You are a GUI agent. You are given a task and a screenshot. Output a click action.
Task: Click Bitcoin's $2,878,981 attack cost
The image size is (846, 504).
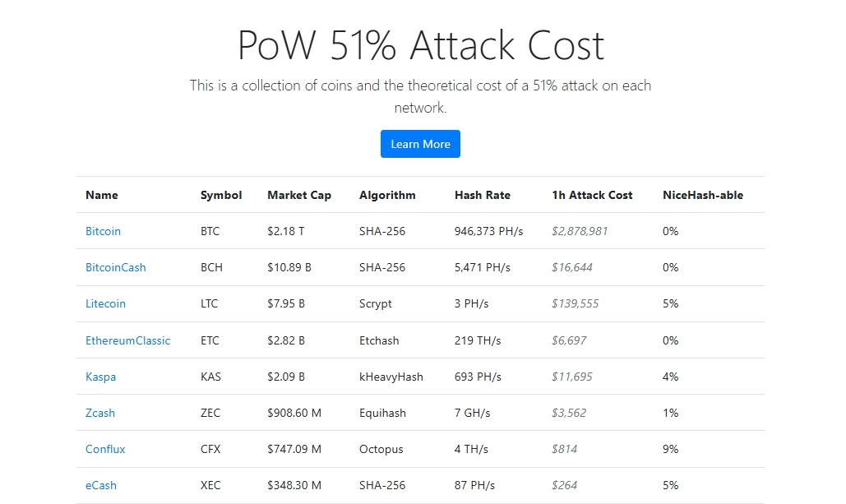[580, 231]
